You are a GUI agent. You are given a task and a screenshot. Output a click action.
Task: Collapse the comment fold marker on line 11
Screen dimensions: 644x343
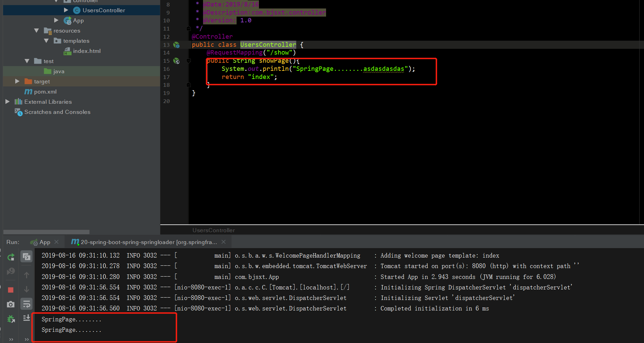pyautogui.click(x=189, y=28)
